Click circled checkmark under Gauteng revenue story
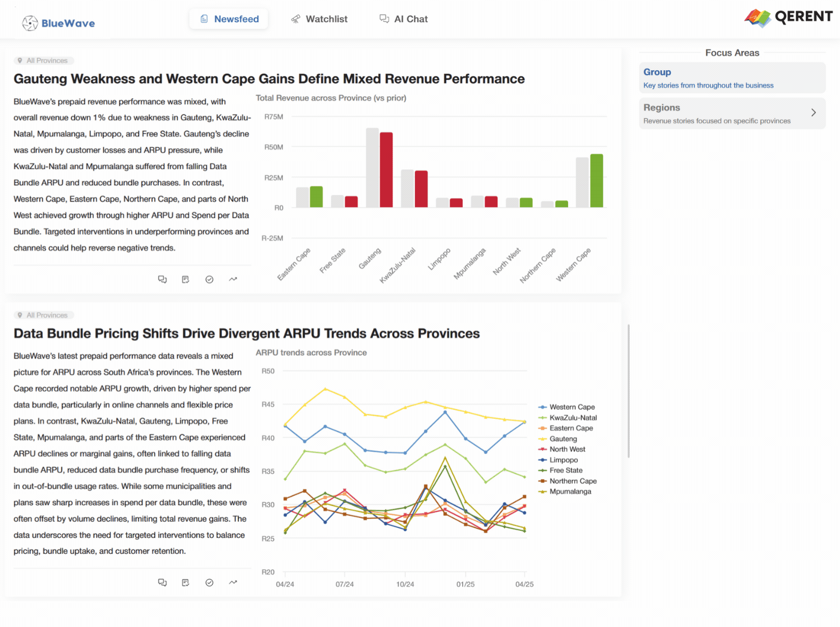 click(x=209, y=279)
